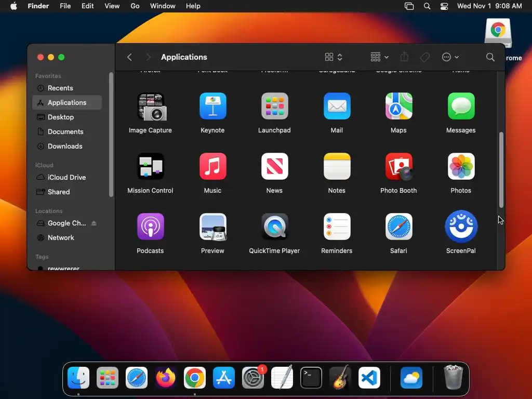Select the QuickTime Player app icon
532x399 pixels.
pos(274,227)
